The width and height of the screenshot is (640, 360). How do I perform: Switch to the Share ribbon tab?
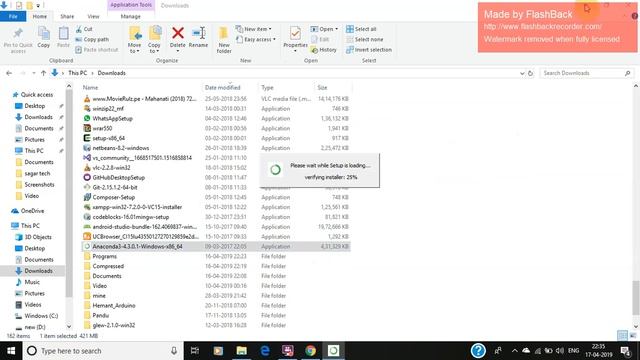(x=67, y=16)
